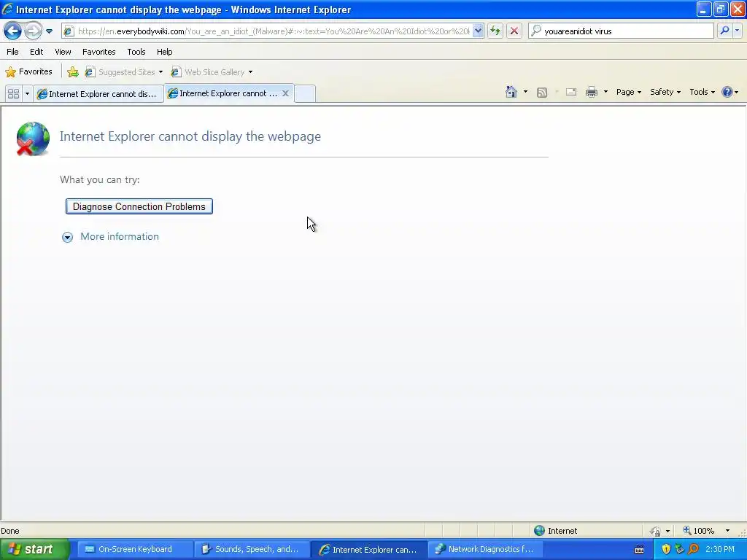This screenshot has width=747, height=560.
Task: Open the Favorites star button
Action: (28, 72)
